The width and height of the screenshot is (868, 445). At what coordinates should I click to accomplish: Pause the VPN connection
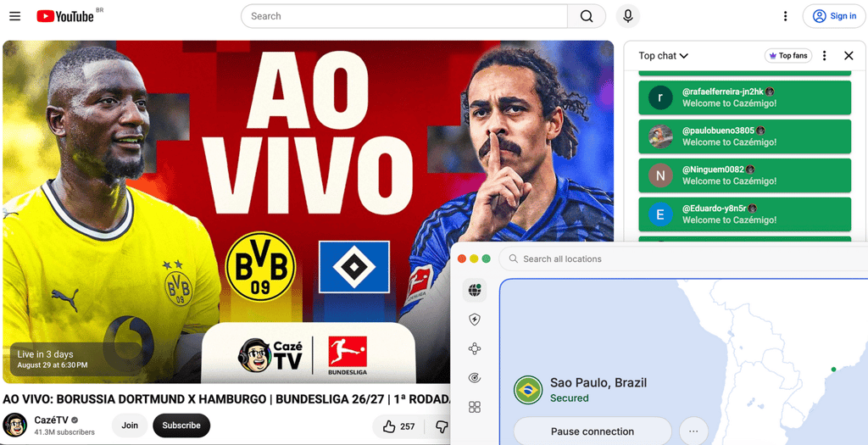pos(593,431)
